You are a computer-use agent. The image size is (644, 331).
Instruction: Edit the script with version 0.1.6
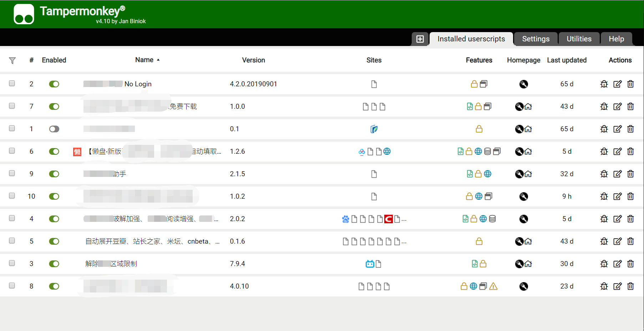[617, 241]
